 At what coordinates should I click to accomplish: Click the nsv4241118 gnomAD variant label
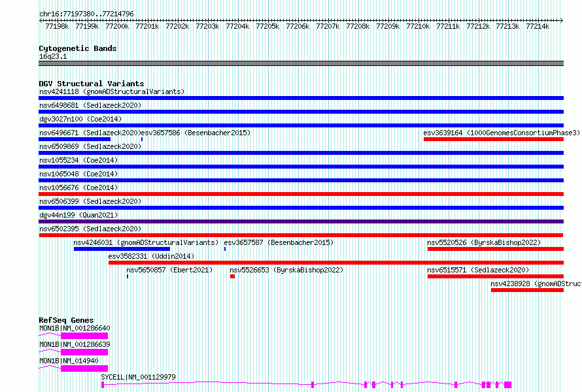tap(112, 91)
